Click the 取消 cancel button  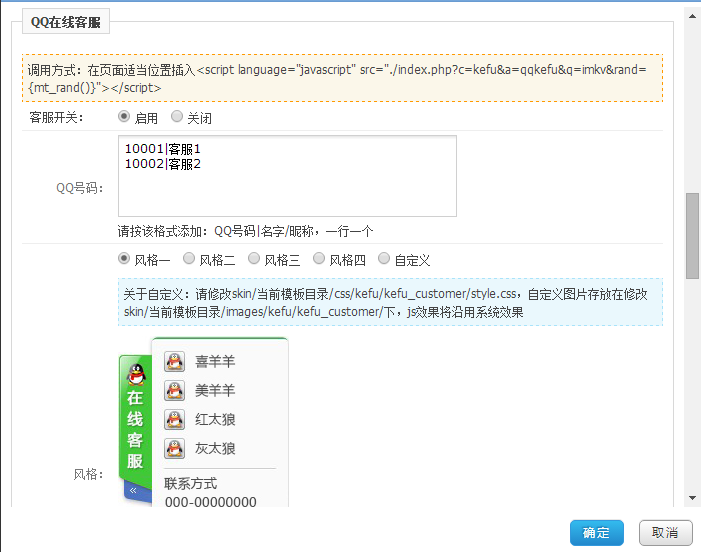click(x=665, y=533)
